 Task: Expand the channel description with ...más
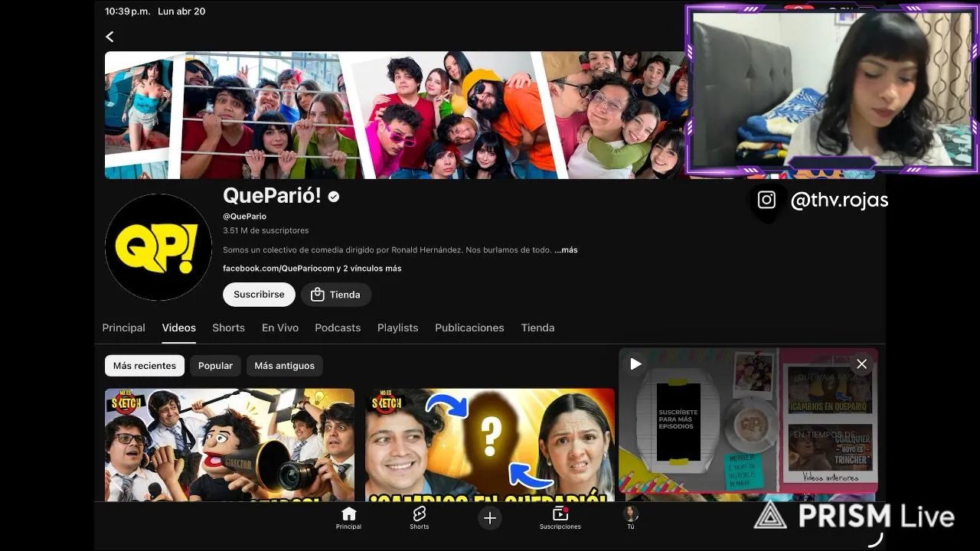click(x=566, y=250)
